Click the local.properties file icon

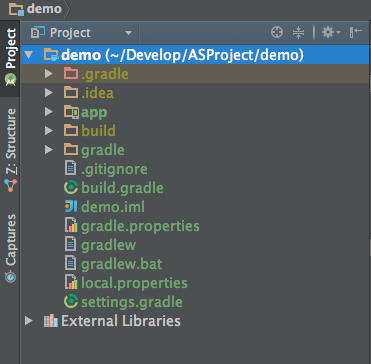click(71, 283)
